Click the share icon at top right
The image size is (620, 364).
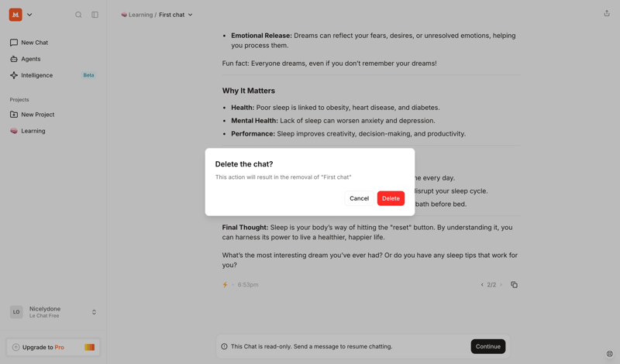click(607, 13)
